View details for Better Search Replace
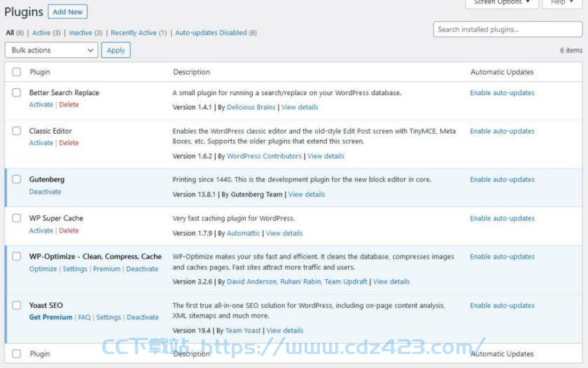 click(300, 107)
